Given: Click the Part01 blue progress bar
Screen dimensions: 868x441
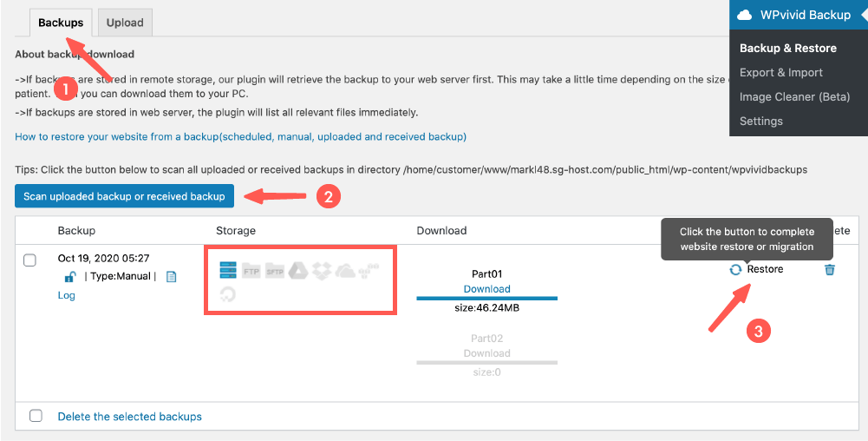Looking at the screenshot, I should (x=487, y=298).
